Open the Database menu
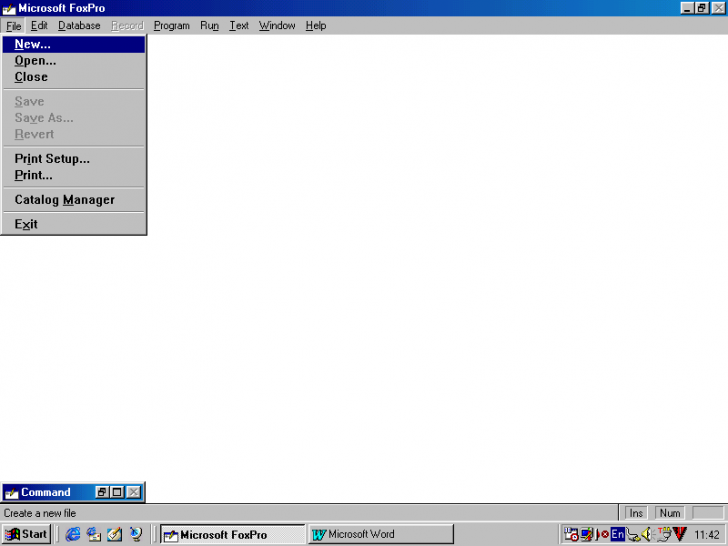Viewport: 728px width, 546px height. (x=79, y=26)
